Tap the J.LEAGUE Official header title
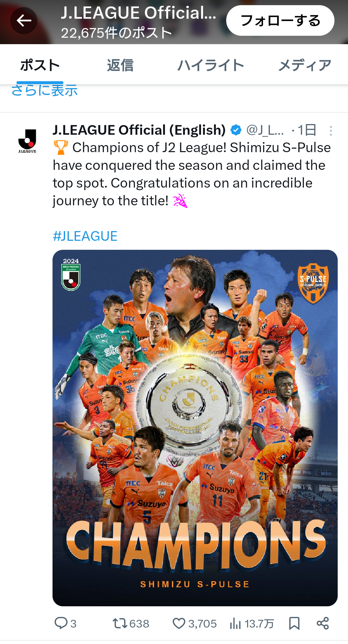348x644 pixels. 139,13
